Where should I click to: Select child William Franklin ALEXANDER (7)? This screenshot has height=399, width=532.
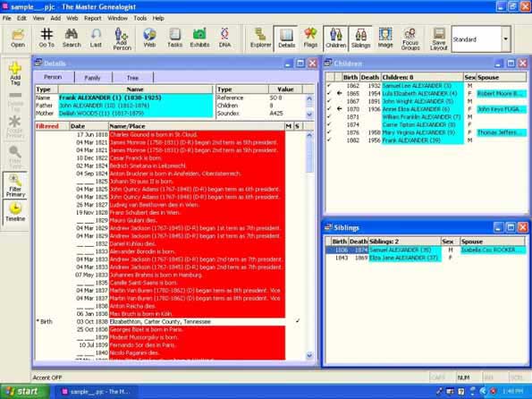(421, 117)
